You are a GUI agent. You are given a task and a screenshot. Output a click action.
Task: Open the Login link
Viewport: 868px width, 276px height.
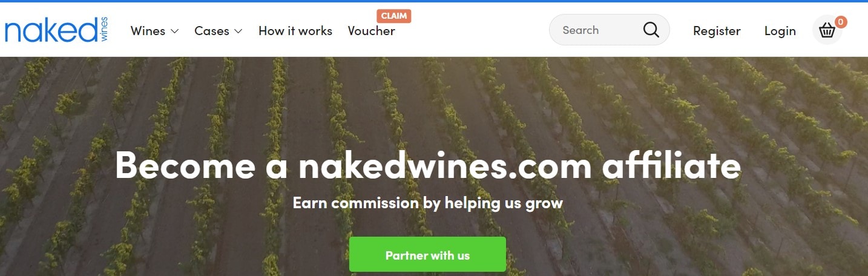click(x=780, y=31)
